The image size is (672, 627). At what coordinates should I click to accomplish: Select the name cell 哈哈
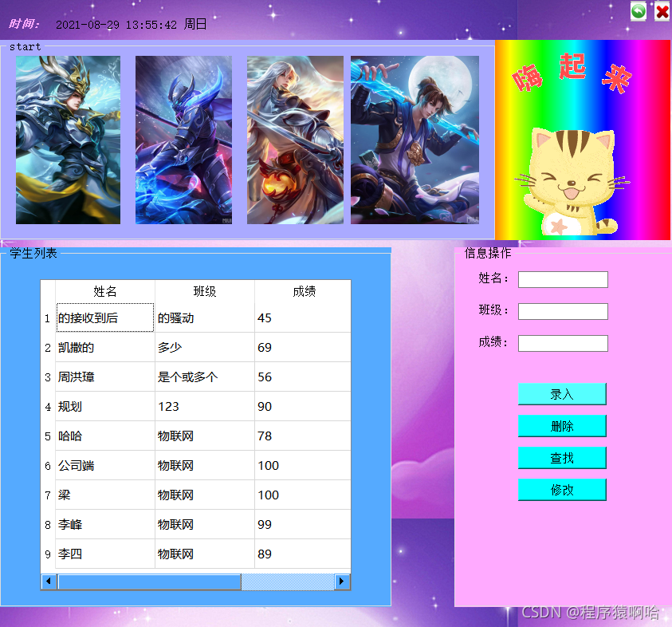pos(105,436)
